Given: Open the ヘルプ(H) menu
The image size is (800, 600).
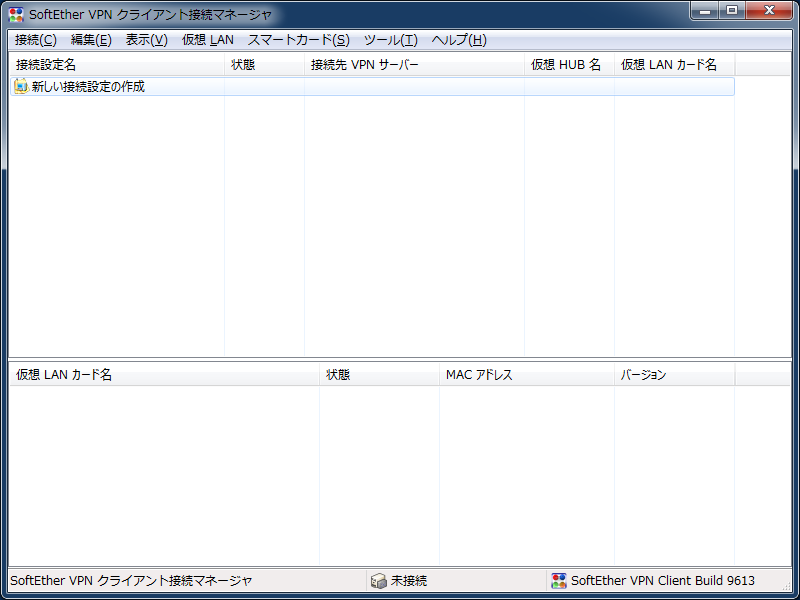Looking at the screenshot, I should pyautogui.click(x=459, y=40).
